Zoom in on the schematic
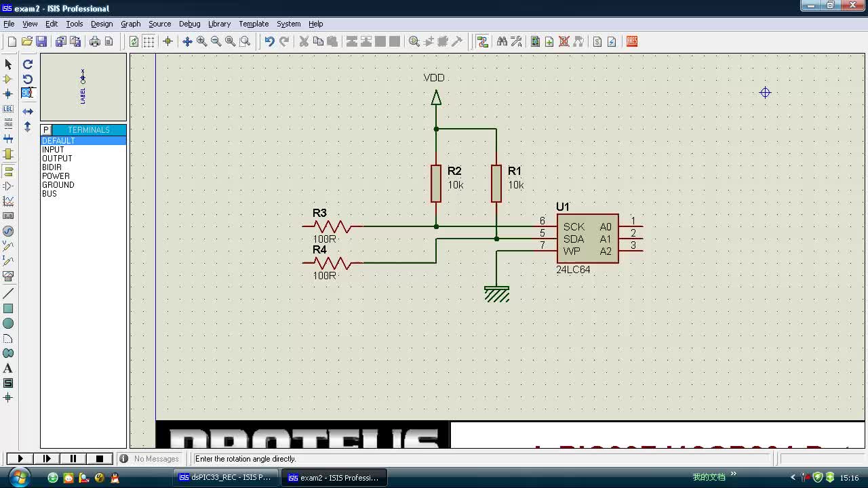The image size is (868, 488). (201, 41)
